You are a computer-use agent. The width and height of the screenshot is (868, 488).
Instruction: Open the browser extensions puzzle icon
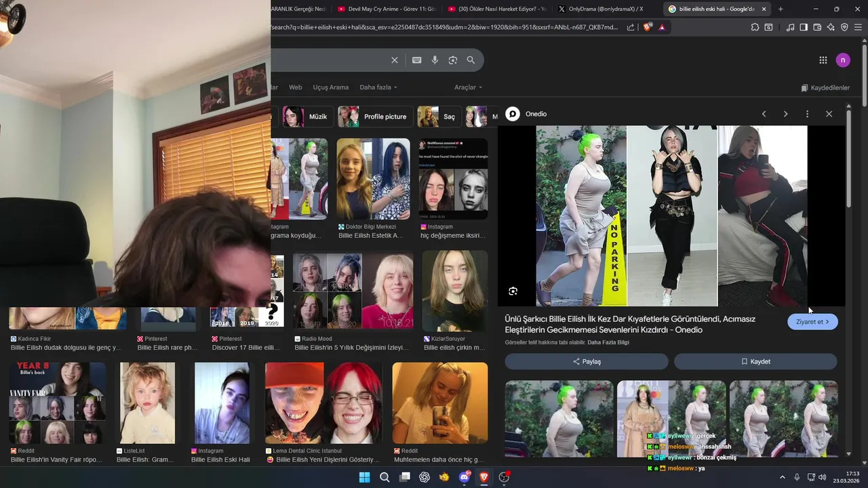click(755, 27)
